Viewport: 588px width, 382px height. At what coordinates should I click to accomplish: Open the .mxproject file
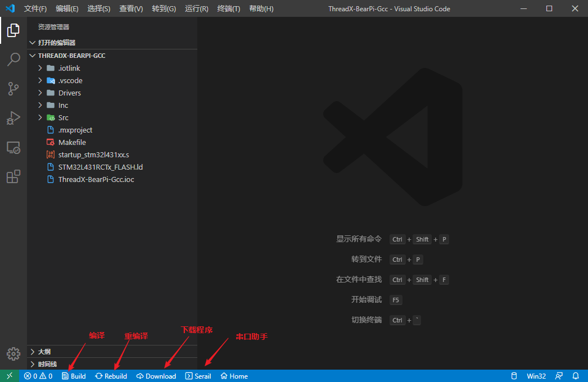(x=112, y=130)
